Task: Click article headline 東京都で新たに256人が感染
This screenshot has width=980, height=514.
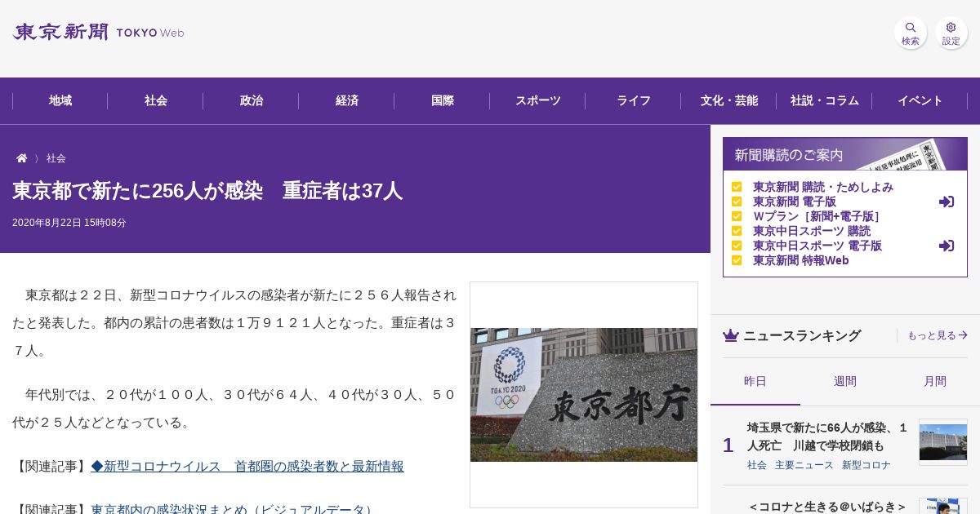Action: pyautogui.click(x=207, y=191)
